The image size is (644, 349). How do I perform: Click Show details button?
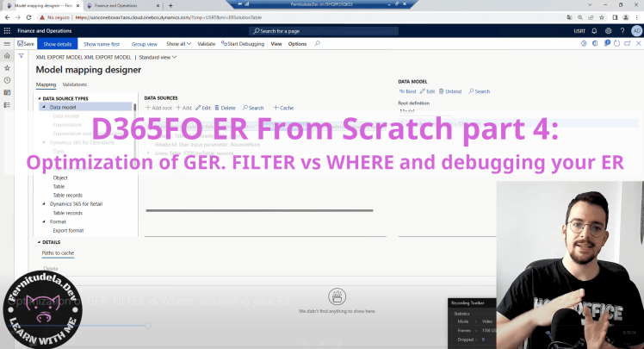coord(58,44)
